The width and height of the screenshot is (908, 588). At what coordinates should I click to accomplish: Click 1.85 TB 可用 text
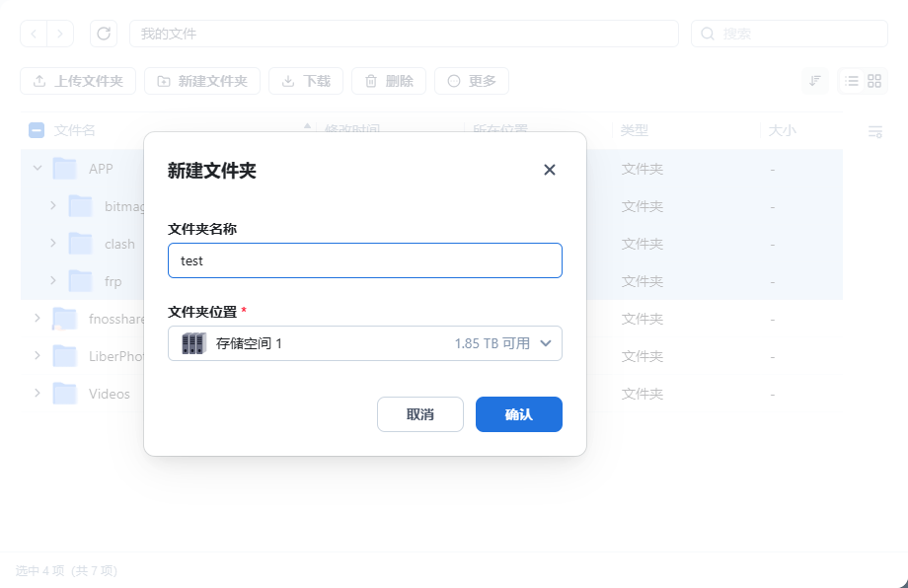(492, 343)
